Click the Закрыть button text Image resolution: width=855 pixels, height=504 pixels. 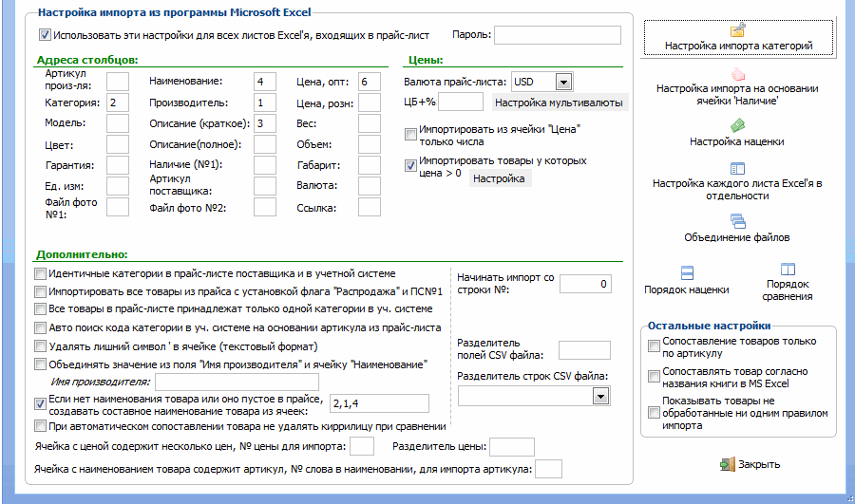759,464
